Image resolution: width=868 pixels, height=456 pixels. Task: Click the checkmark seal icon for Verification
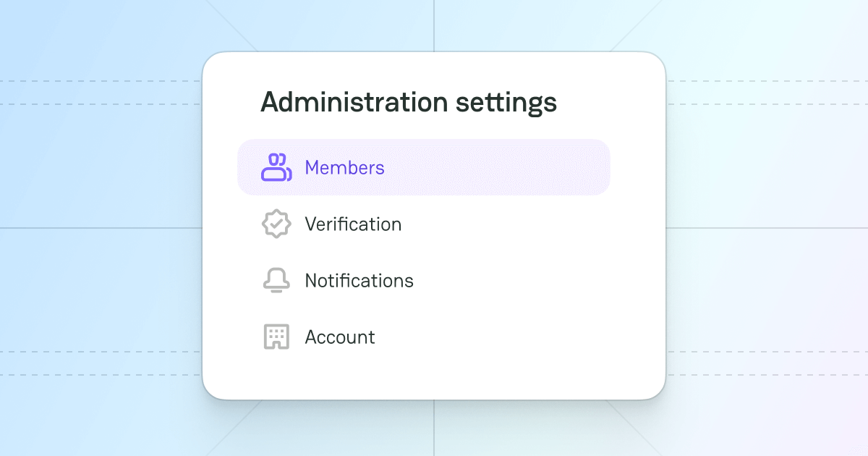[276, 224]
